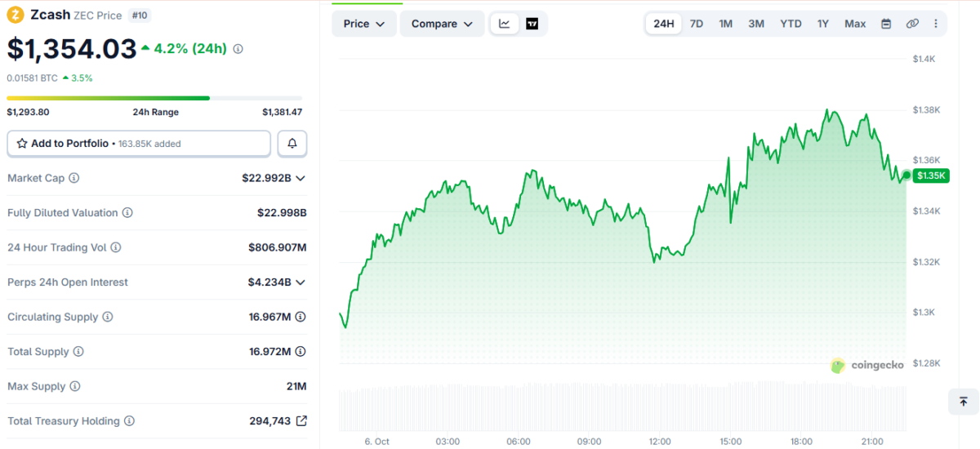
Task: Switch to the TradingView chart icon
Action: pyautogui.click(x=532, y=24)
